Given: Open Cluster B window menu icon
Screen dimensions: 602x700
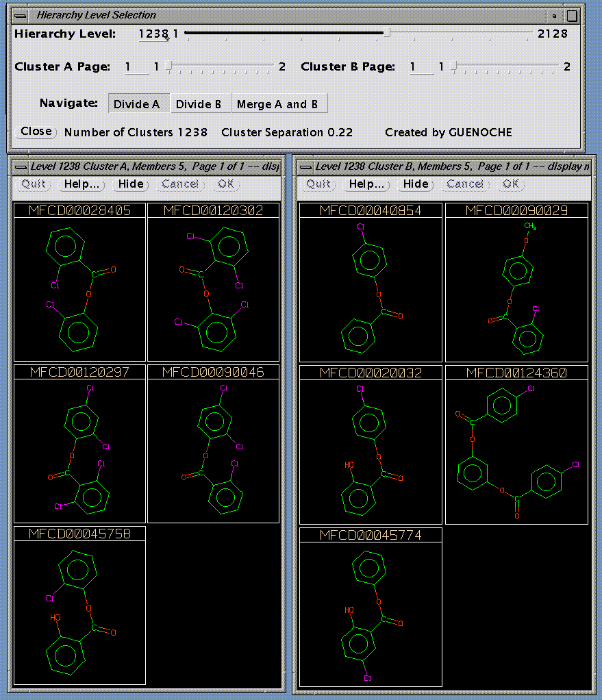Looking at the screenshot, I should [305, 166].
